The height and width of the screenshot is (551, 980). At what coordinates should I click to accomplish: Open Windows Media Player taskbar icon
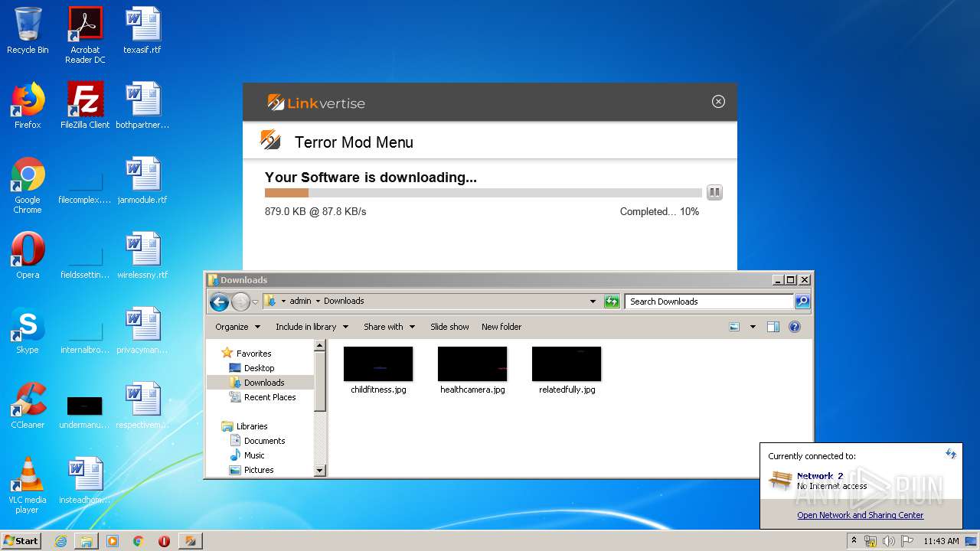pyautogui.click(x=113, y=541)
